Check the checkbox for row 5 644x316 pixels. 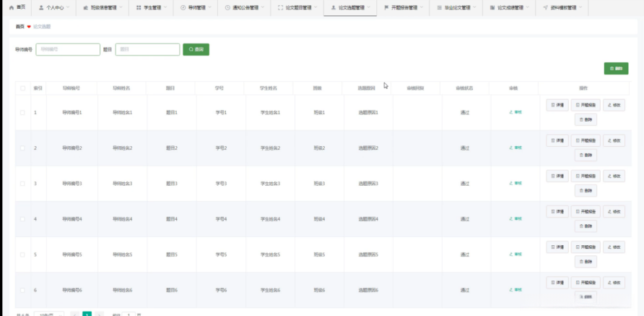click(22, 255)
